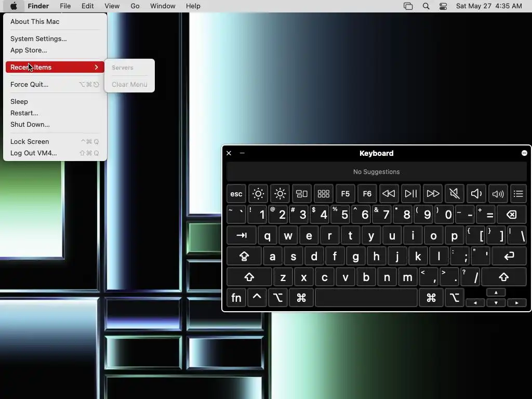Click the Stage Manager windows icon

pos(408,6)
